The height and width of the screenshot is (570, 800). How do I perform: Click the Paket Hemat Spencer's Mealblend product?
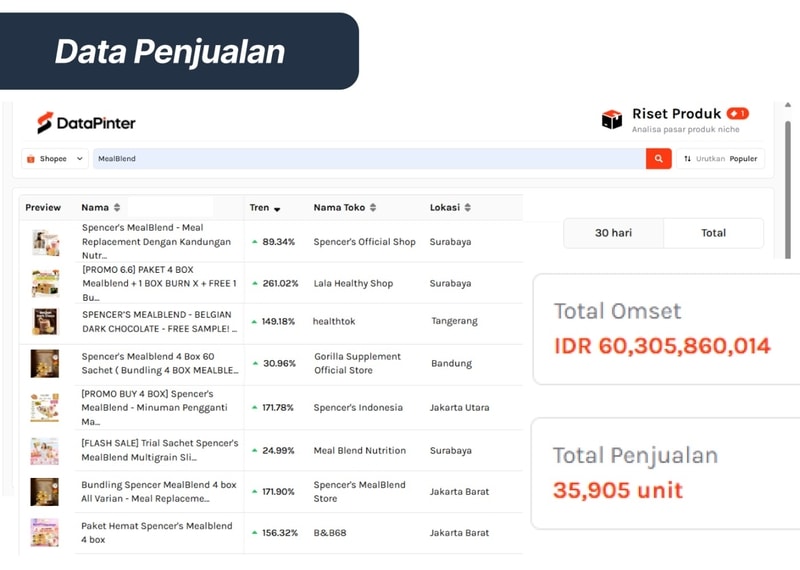pyautogui.click(x=157, y=532)
